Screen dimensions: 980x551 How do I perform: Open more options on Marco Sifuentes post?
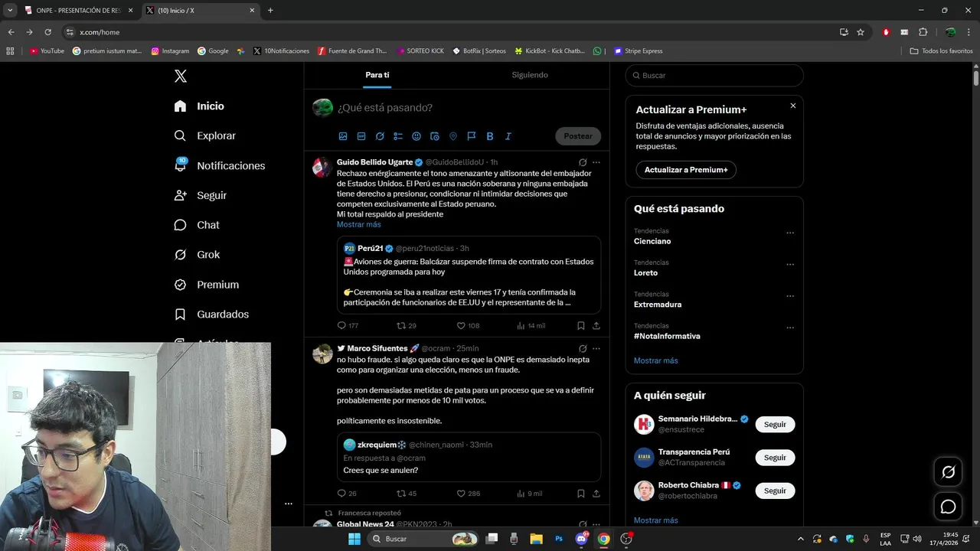[x=596, y=348]
